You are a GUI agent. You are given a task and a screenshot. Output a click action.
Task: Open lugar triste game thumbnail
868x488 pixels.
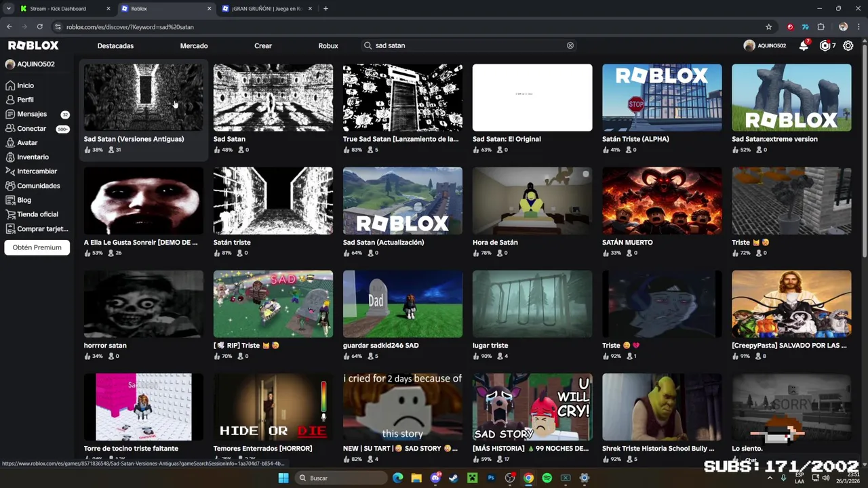click(x=532, y=304)
